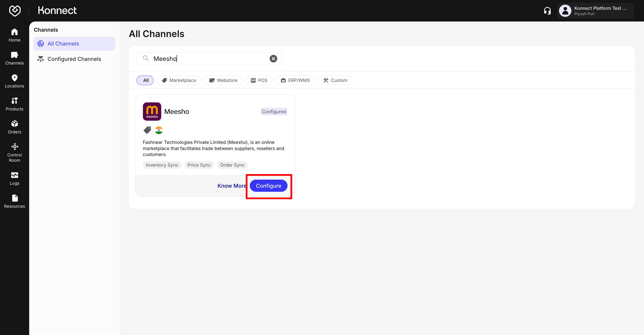
Task: Filter by Custom category
Action: 335,80
